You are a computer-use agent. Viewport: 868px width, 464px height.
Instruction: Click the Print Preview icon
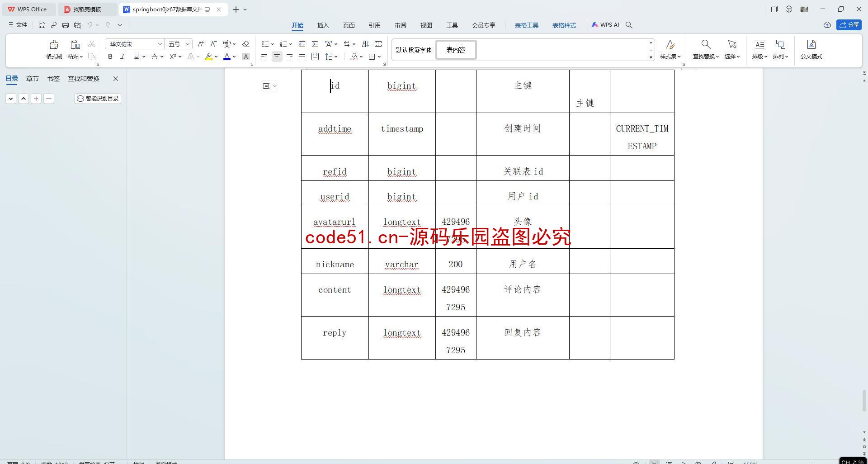pyautogui.click(x=77, y=25)
